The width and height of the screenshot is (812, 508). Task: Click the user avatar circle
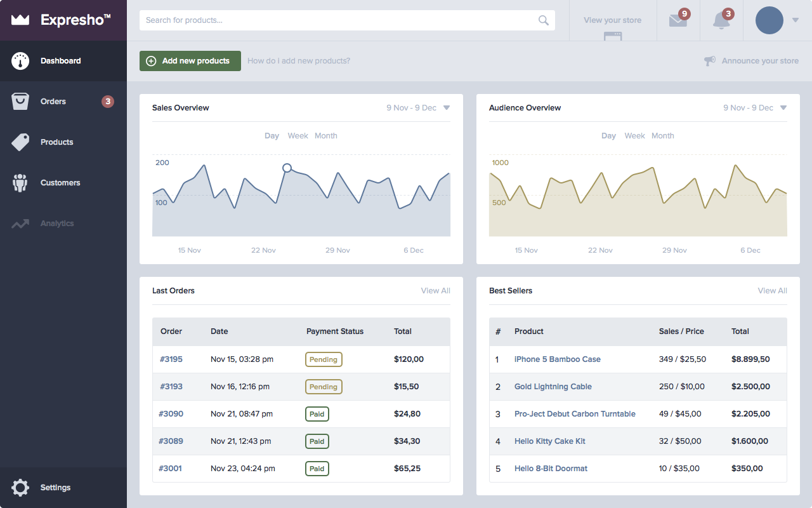point(769,20)
